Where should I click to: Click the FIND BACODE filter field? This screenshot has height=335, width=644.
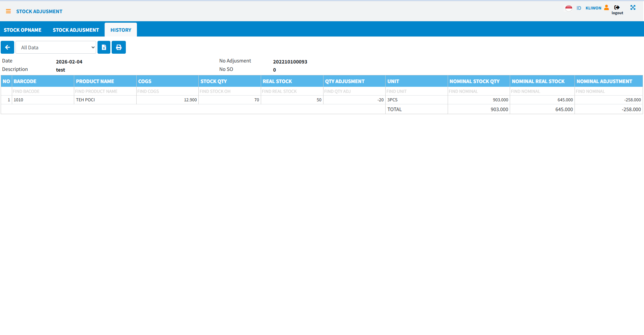click(43, 91)
